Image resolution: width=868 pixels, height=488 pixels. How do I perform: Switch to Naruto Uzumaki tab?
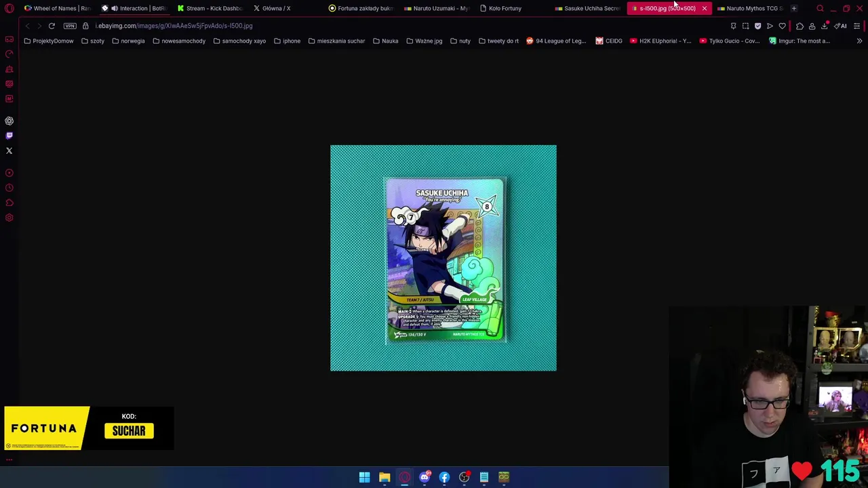click(x=437, y=8)
